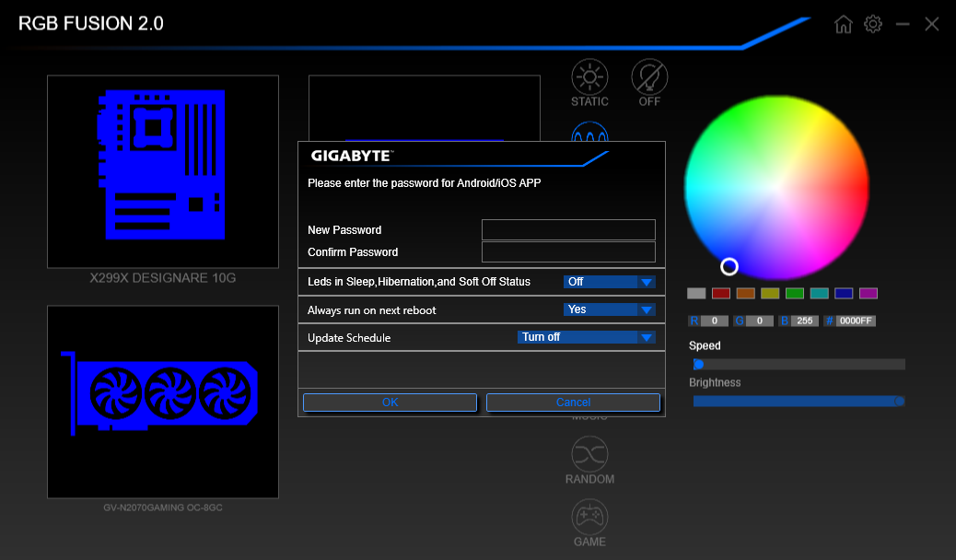Pick the teal color swatch
Viewport: 956px width, 560px height.
pos(820,294)
